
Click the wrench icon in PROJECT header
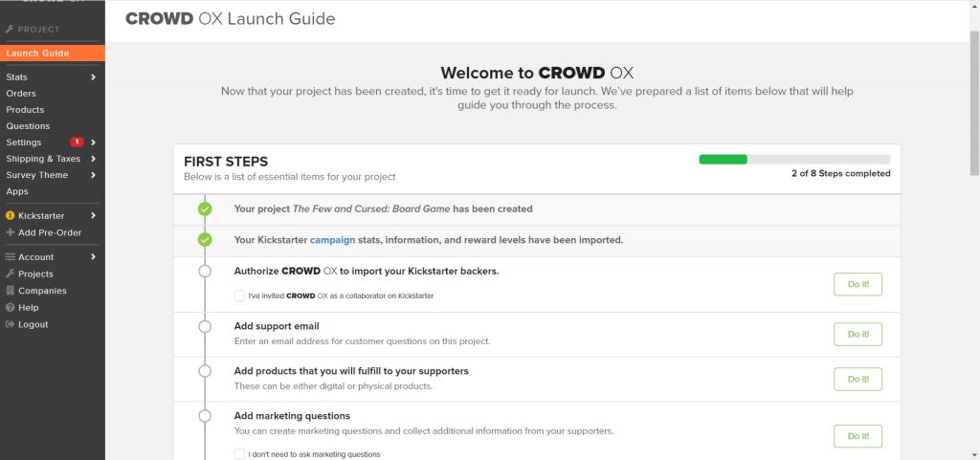coord(10,30)
